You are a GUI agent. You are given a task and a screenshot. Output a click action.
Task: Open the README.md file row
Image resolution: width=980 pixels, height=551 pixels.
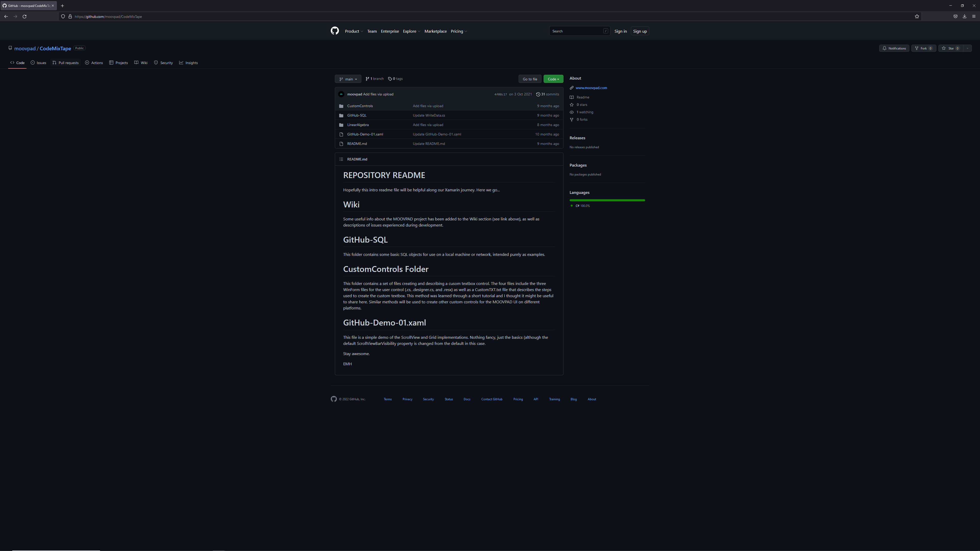coord(449,144)
